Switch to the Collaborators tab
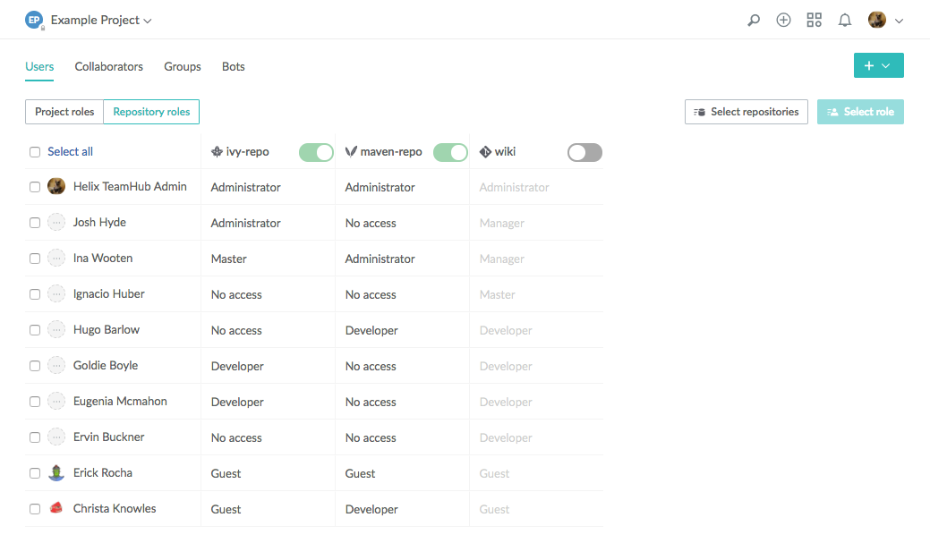The width and height of the screenshot is (930, 560). tap(108, 67)
